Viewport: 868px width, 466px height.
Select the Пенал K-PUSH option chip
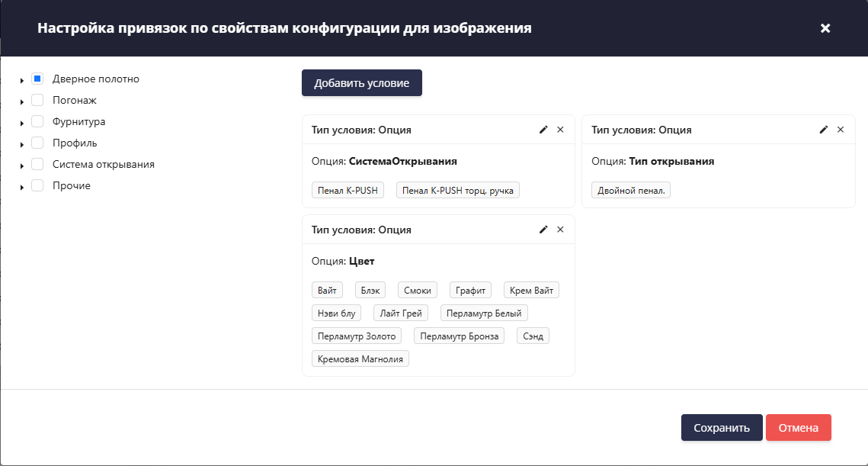(x=348, y=190)
